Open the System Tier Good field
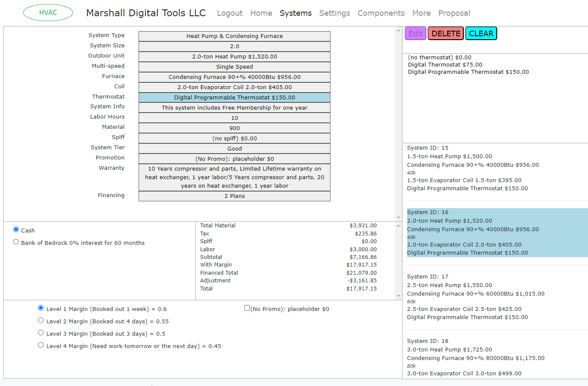This screenshot has height=386, width=588. tap(234, 149)
